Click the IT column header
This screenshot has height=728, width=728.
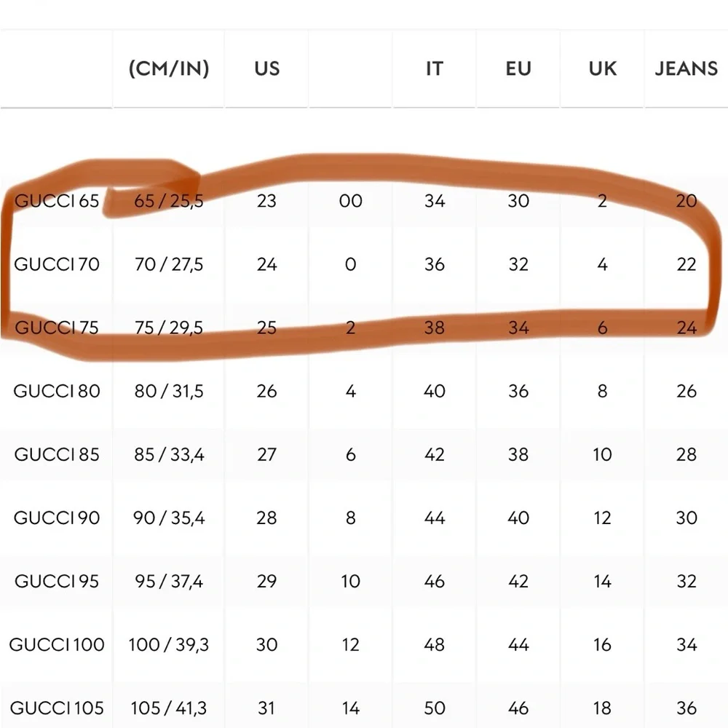pos(435,68)
